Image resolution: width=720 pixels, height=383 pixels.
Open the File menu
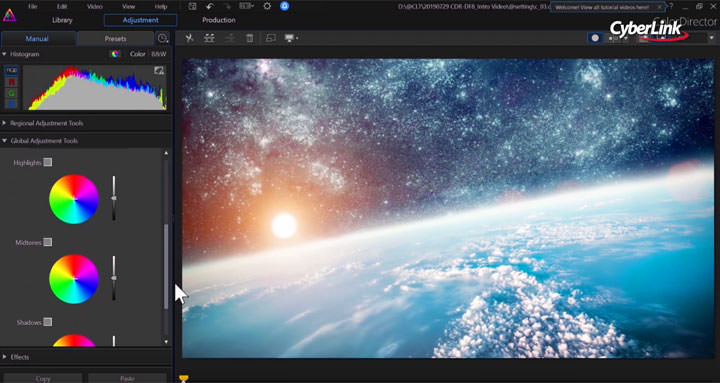[33, 6]
